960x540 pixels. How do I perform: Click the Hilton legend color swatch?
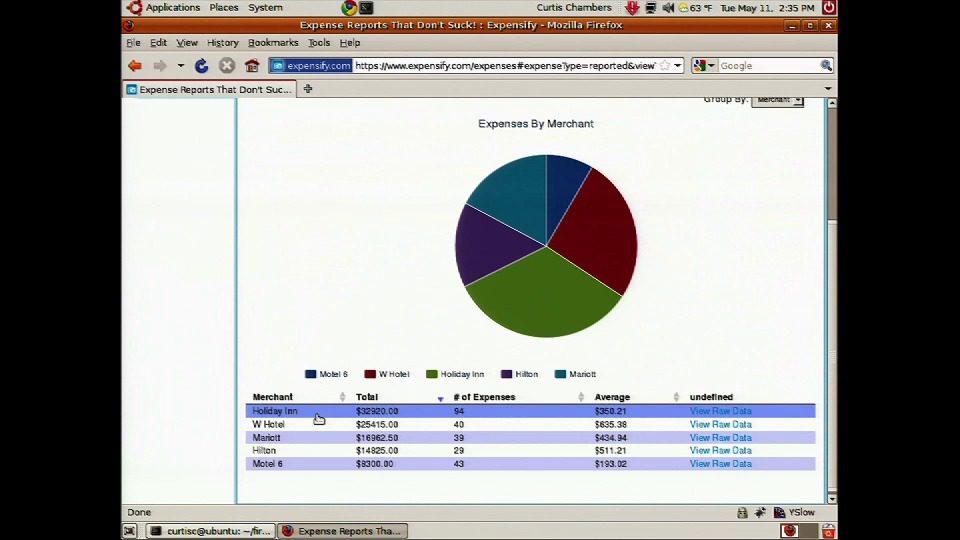coord(506,374)
